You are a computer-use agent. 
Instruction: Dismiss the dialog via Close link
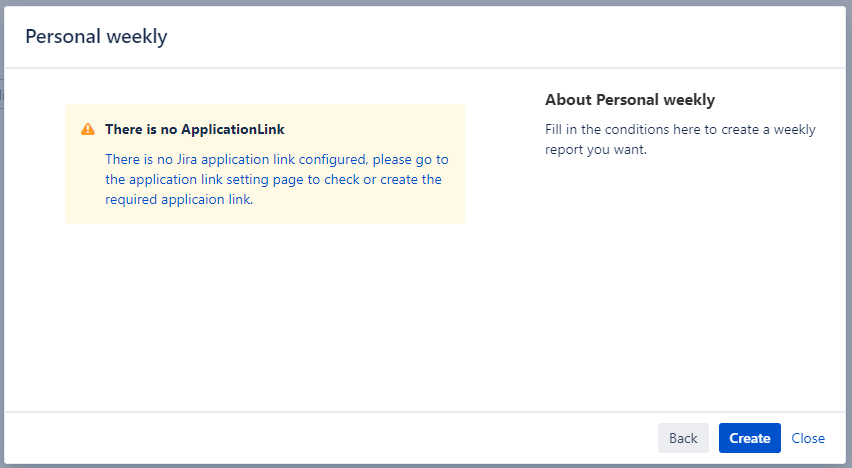coord(808,438)
